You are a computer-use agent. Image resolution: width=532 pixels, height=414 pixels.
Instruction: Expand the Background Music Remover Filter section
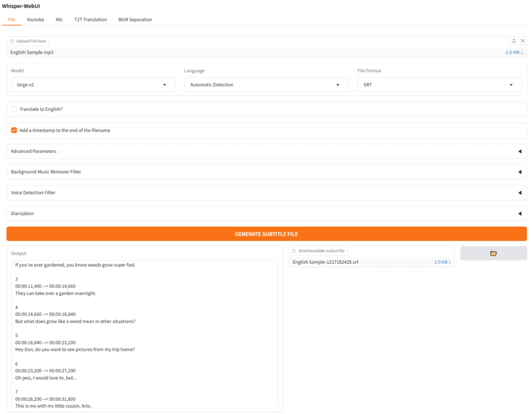(x=266, y=172)
